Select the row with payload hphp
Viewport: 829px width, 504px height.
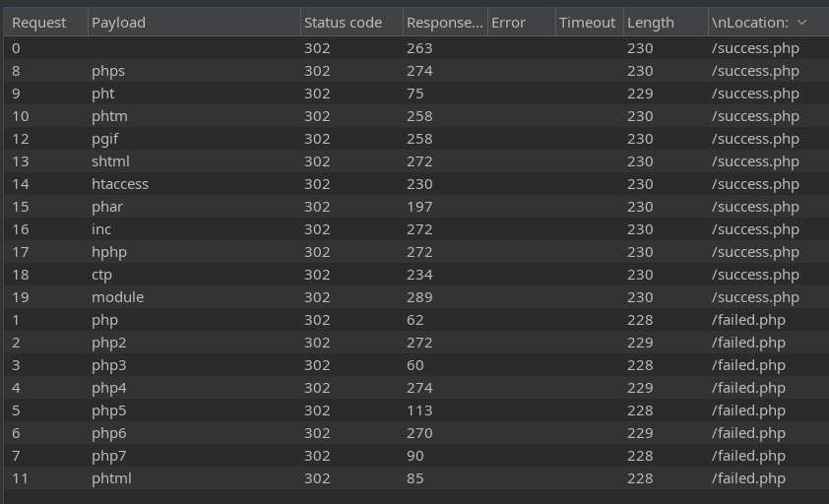click(x=416, y=252)
